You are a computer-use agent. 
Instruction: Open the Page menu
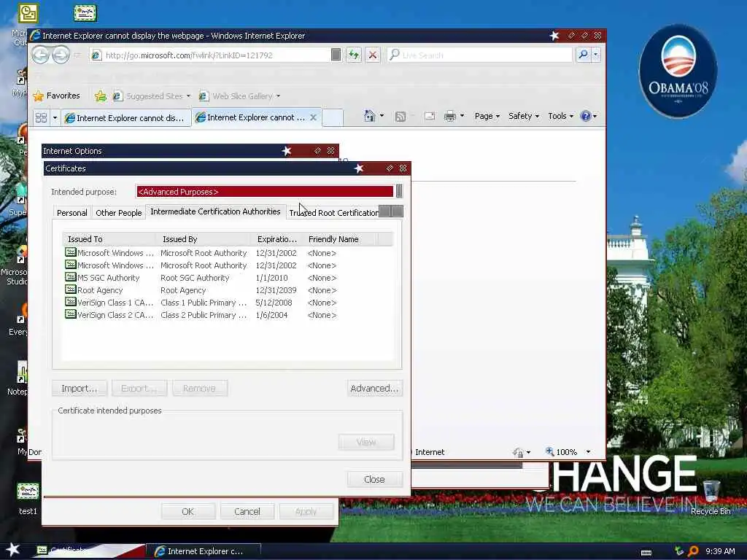click(487, 116)
